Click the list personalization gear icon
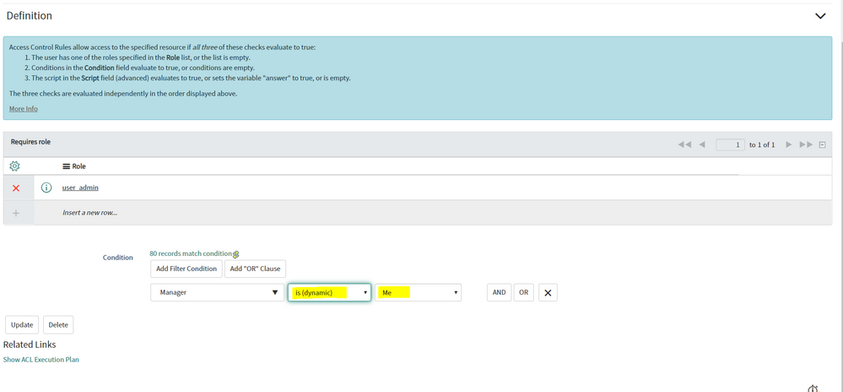 [x=15, y=166]
